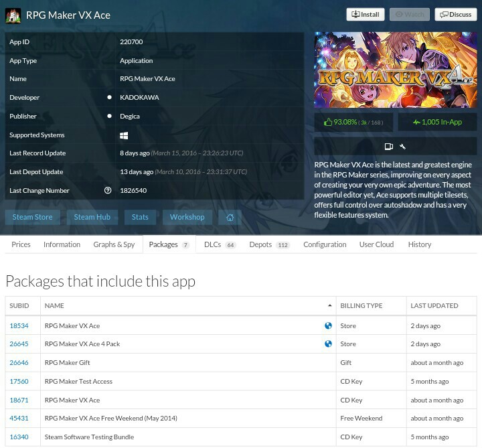Click the help icon next to Last Change Number
The width and height of the screenshot is (482, 448).
coord(108,190)
